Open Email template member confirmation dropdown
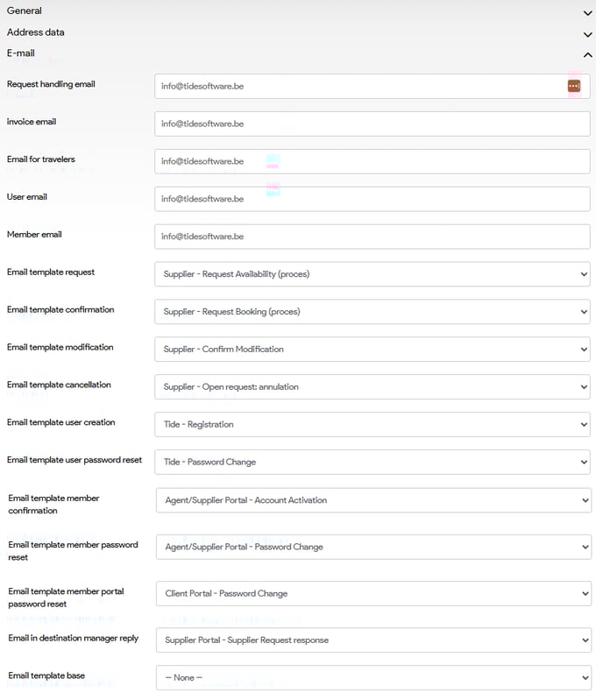 pos(373,501)
